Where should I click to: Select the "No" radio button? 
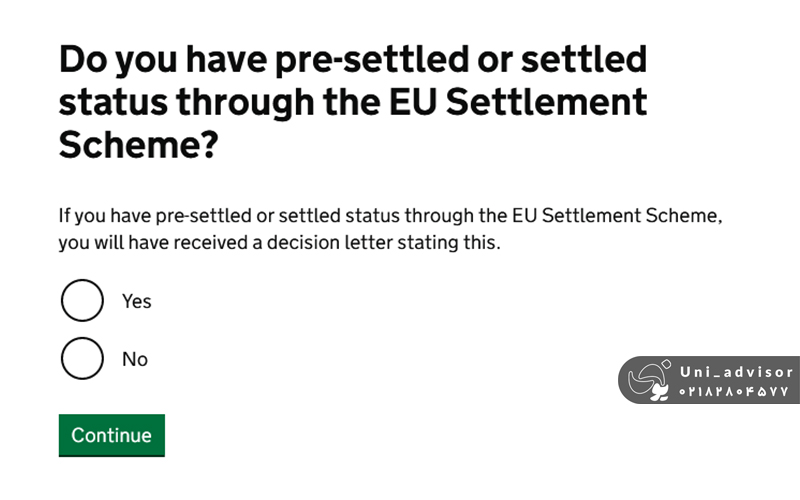[x=82, y=358]
